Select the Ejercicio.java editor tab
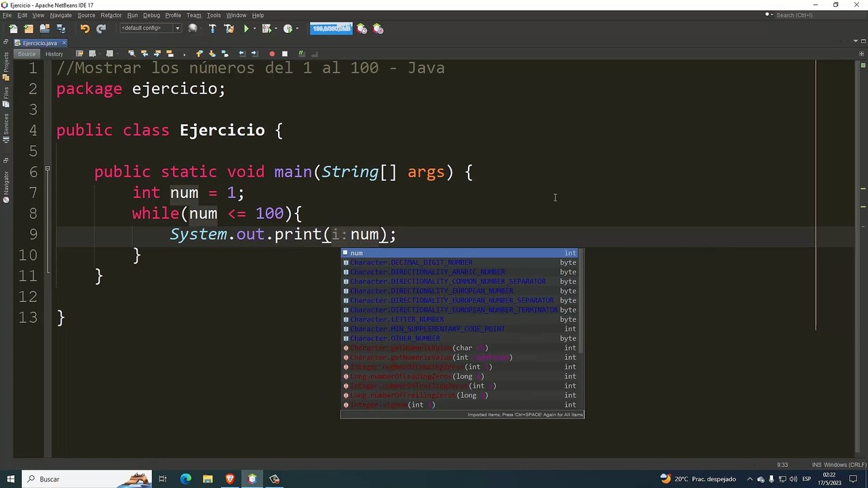Viewport: 868px width, 488px height. tap(40, 43)
